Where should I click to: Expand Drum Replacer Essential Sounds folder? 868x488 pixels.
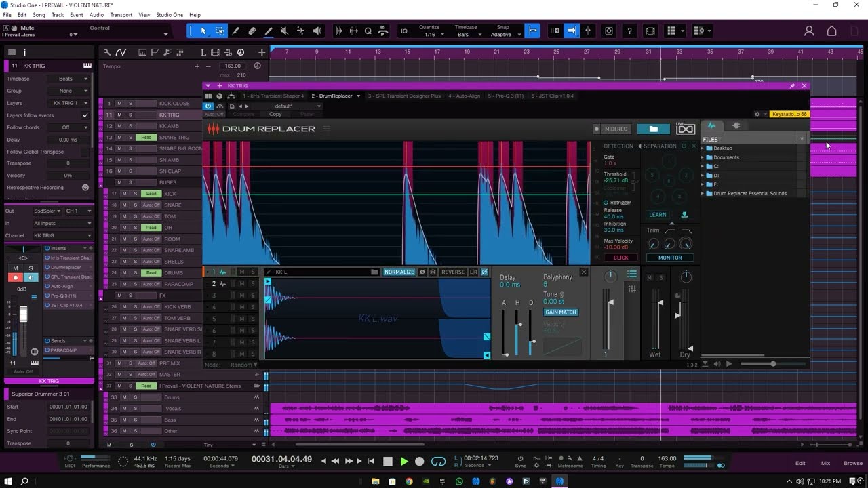(x=703, y=194)
